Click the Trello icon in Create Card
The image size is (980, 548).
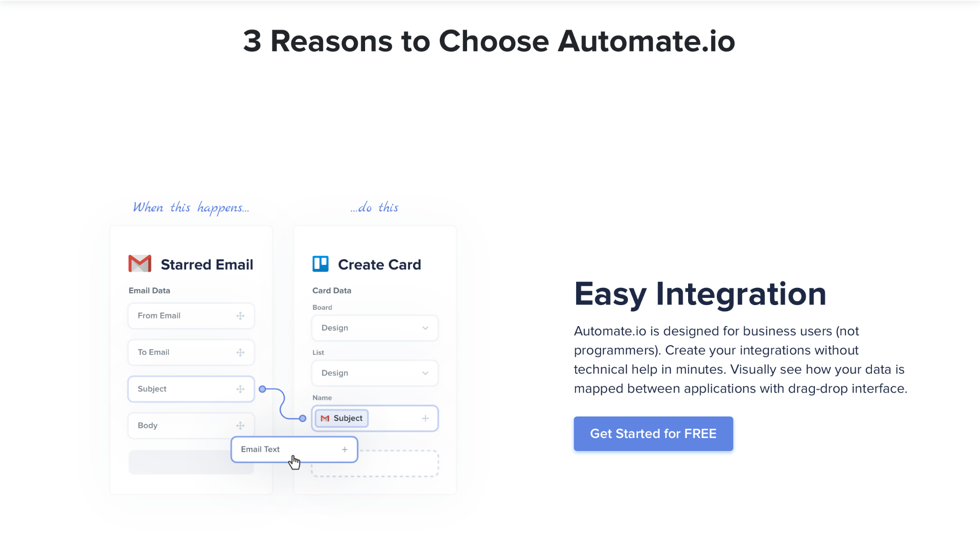322,264
